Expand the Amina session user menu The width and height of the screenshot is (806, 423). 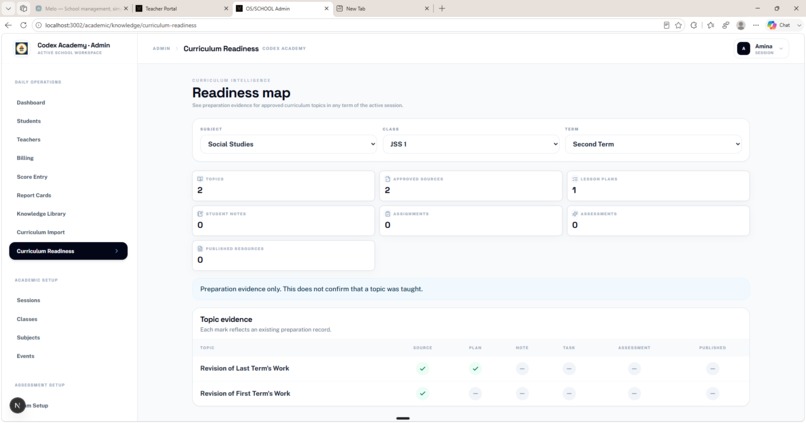(762, 49)
